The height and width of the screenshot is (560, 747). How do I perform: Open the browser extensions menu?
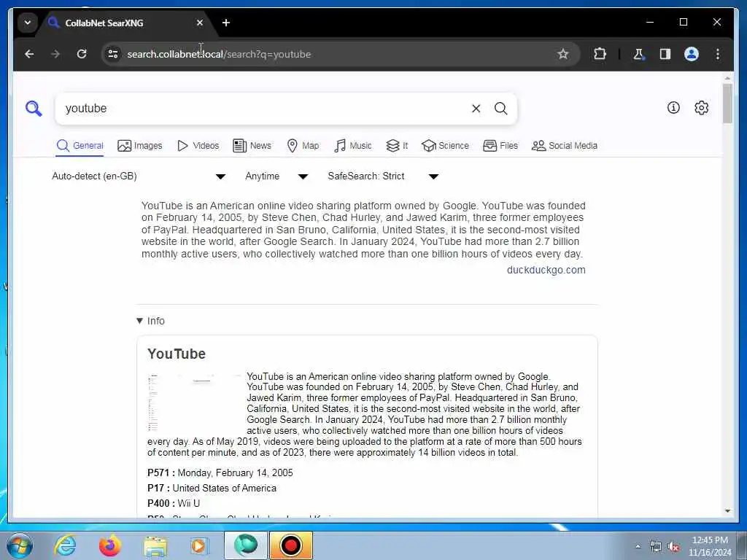(600, 54)
